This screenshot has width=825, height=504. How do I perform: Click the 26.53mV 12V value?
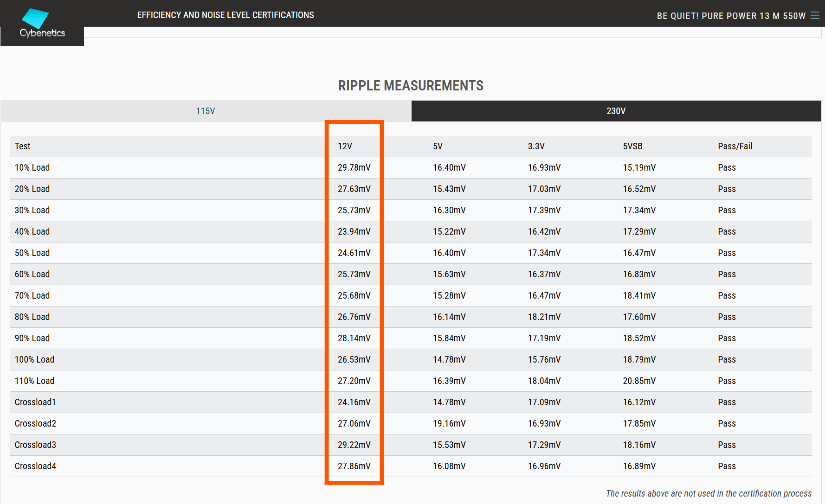click(354, 359)
